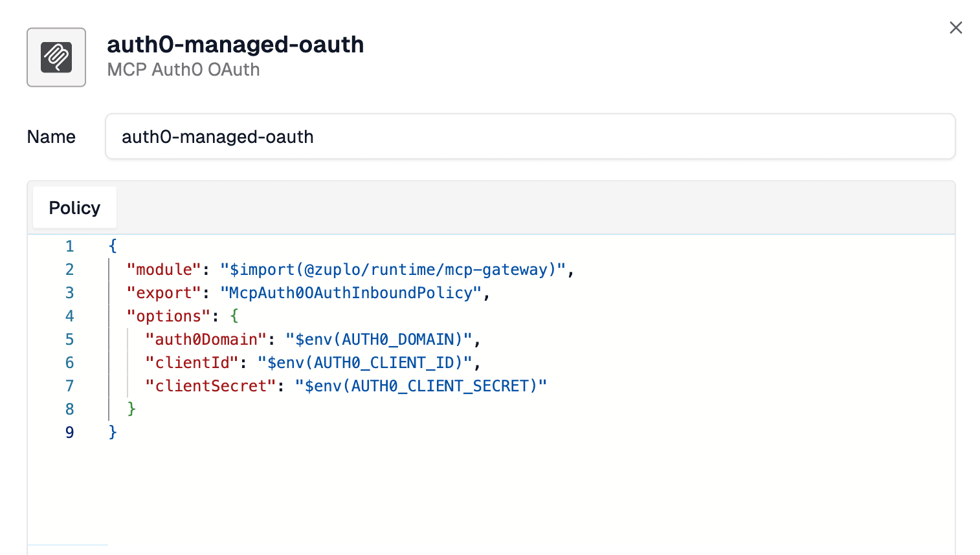Click the MCP Auth0 OAuth policy icon
Screen dimensions: 980x555
[x=56, y=57]
